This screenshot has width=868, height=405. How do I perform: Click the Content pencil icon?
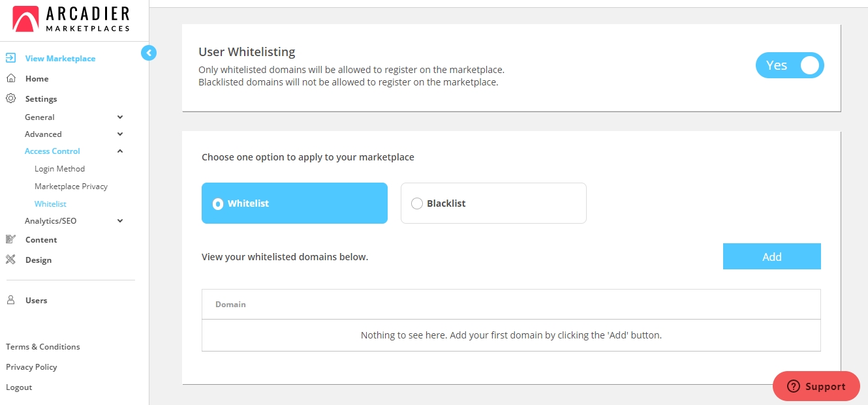click(10, 239)
